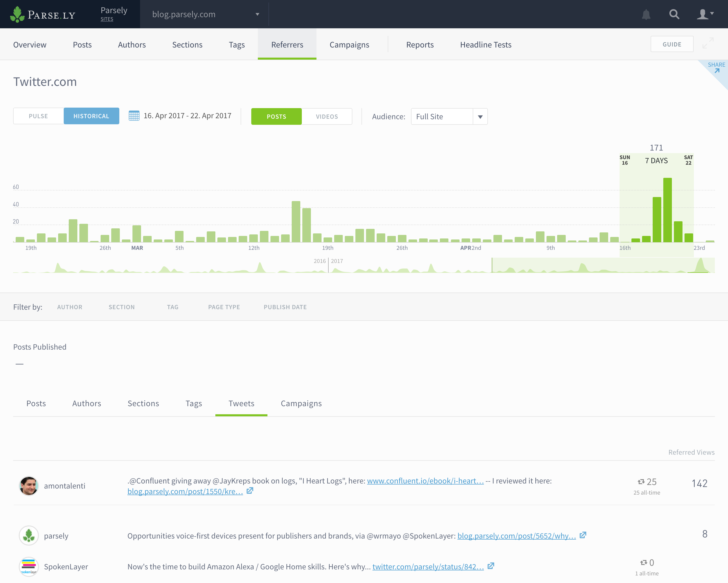Click the Referred Views column header

pyautogui.click(x=691, y=452)
